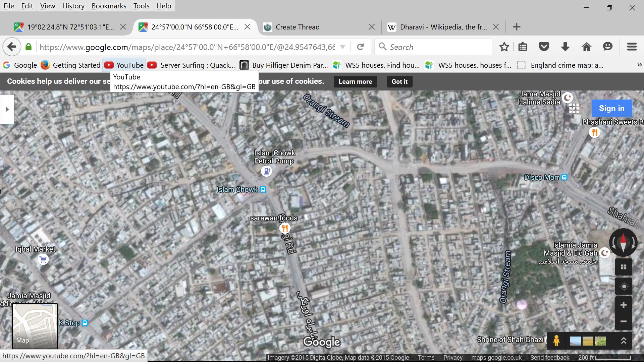
Task: Open URL bar history dropdown arrow
Action: (x=342, y=47)
